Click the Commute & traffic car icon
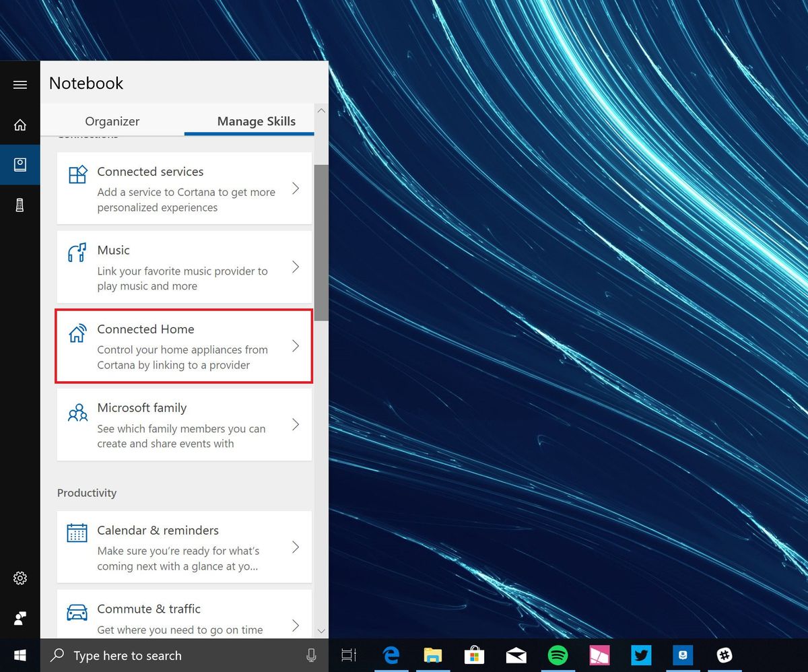808x672 pixels. 77,611
